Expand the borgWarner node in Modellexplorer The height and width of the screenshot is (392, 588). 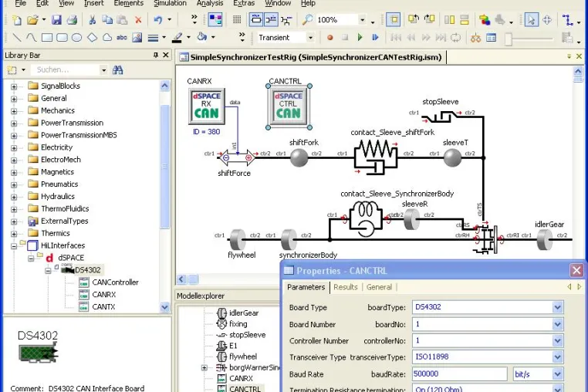[204, 367]
